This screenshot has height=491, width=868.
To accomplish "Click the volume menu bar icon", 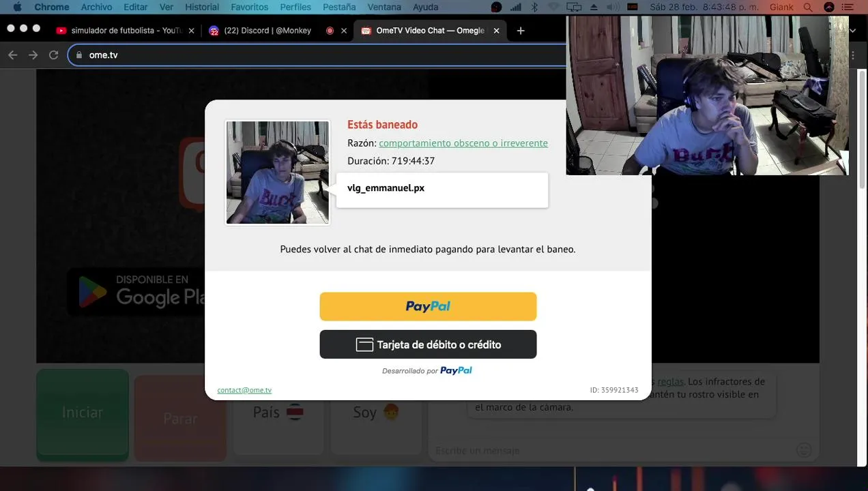I will (613, 7).
